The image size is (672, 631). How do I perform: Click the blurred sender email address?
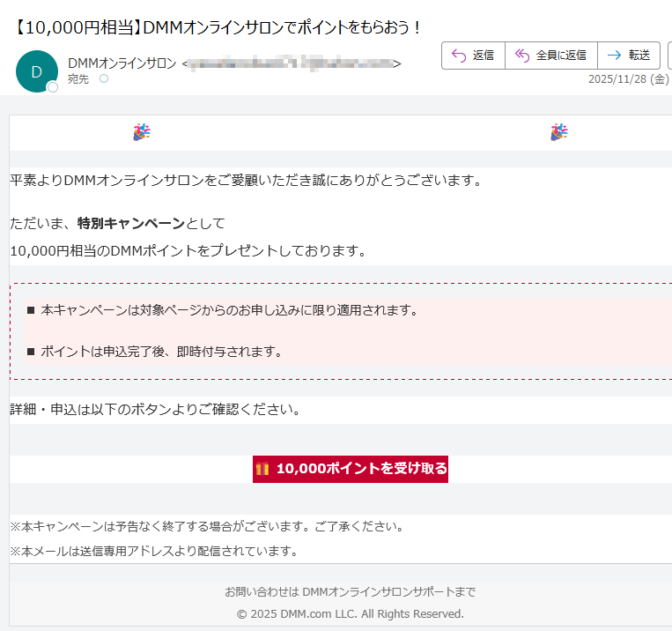(x=291, y=63)
